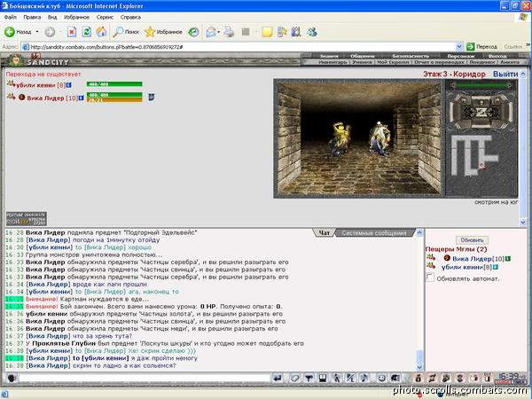Click the IE Forward arrow button
This screenshot has height=399, width=532.
coord(50,32)
